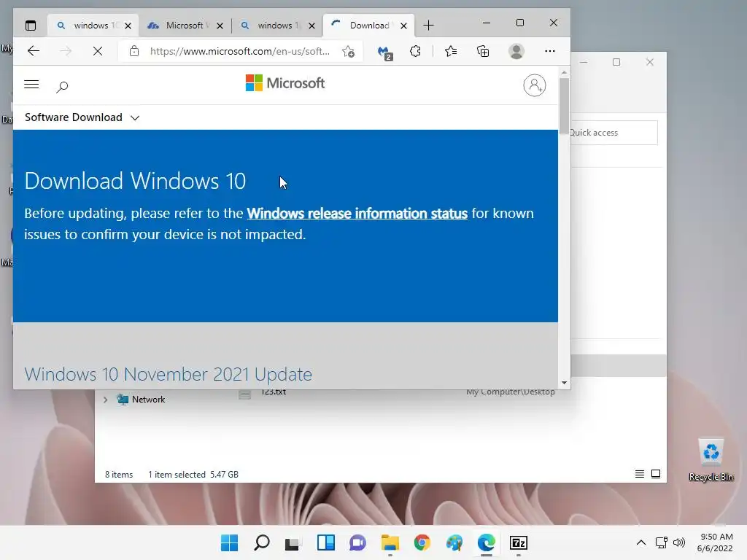747x560 pixels.
Task: Open Edge Settings and more menu
Action: (550, 51)
